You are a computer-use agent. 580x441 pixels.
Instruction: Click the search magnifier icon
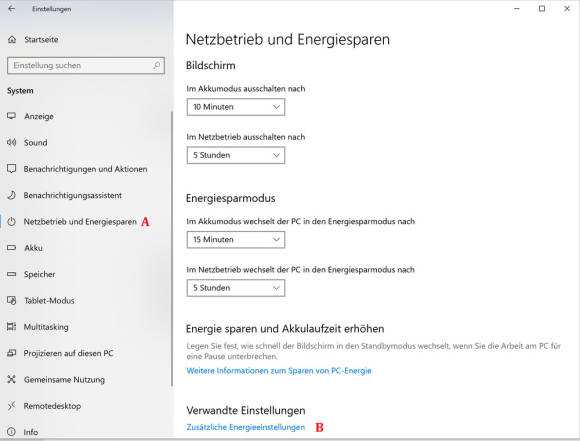coord(156,65)
